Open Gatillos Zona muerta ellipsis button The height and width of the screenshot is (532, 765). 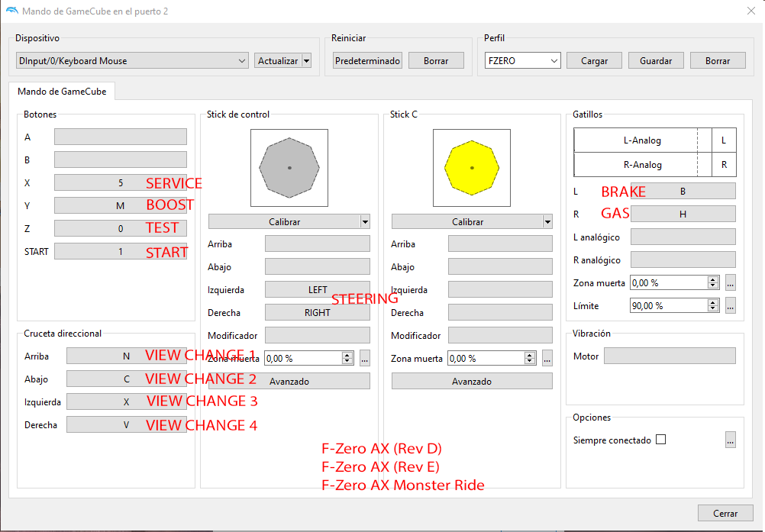click(x=731, y=282)
